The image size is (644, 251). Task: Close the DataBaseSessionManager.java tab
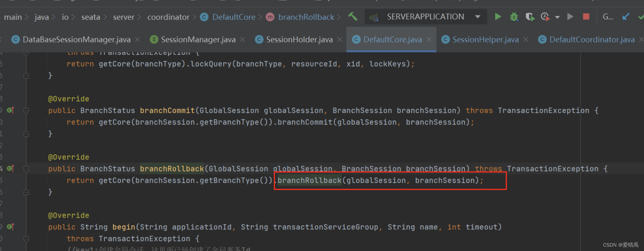[137, 39]
